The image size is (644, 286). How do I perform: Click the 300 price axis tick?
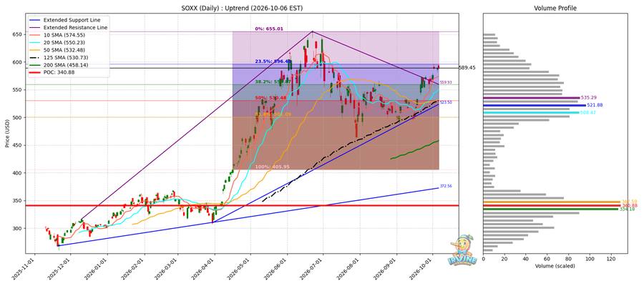click(x=18, y=229)
